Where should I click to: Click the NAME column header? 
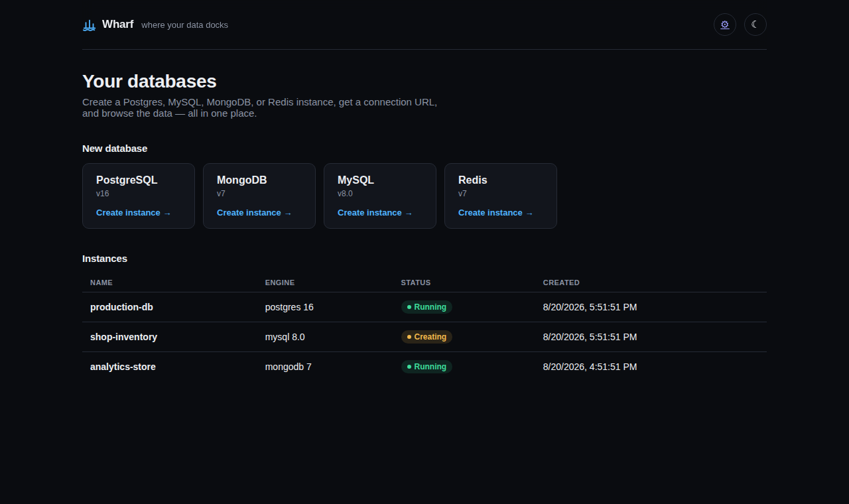click(101, 283)
